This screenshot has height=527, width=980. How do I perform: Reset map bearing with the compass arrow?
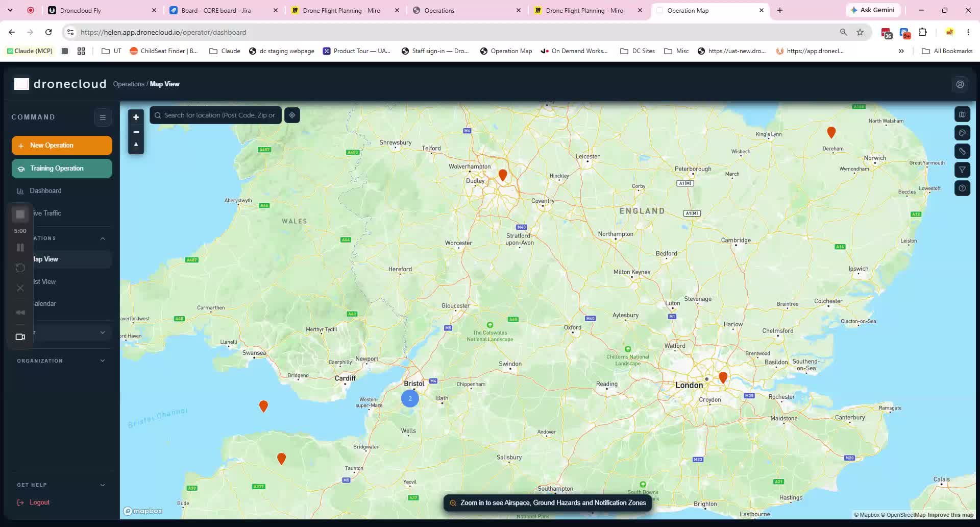click(136, 145)
